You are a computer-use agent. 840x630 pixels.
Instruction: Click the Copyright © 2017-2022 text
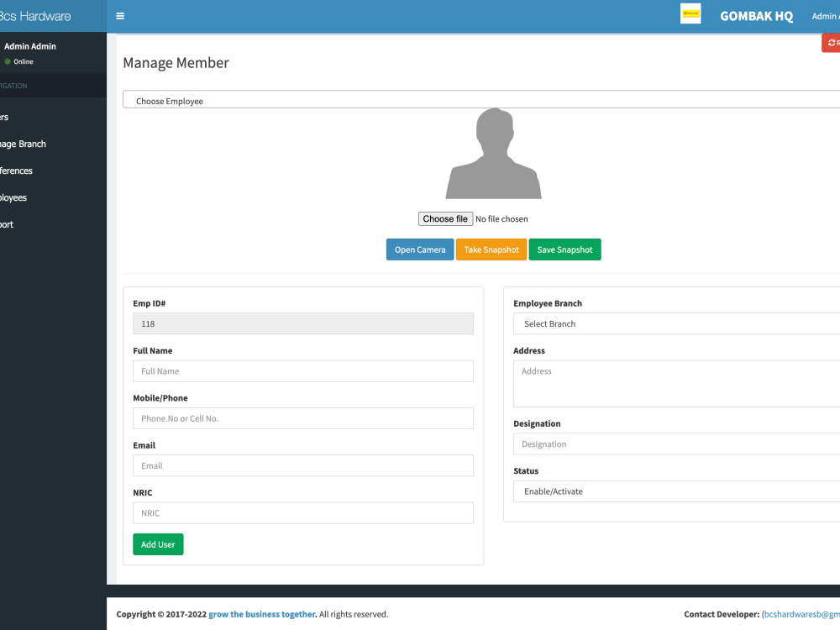pyautogui.click(x=161, y=614)
